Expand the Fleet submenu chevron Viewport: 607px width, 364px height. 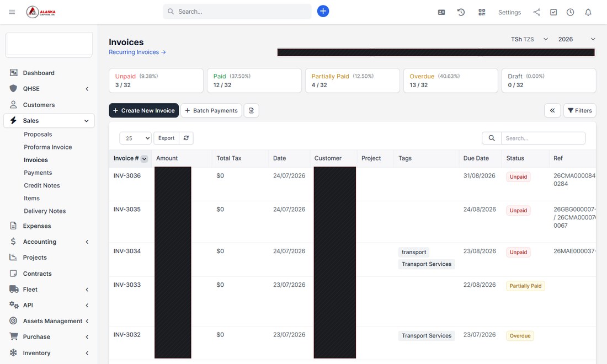coord(87,290)
